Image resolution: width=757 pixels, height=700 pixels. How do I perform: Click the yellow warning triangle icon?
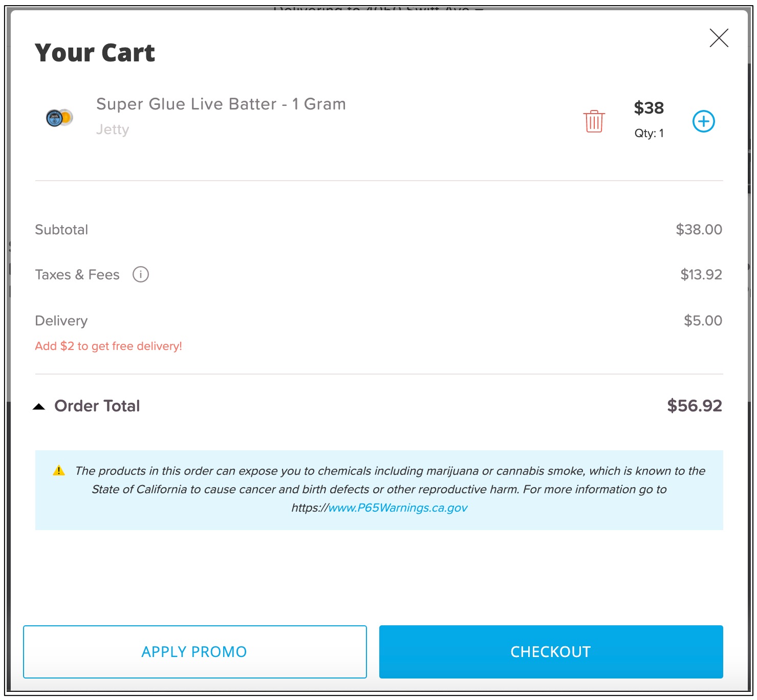(59, 470)
